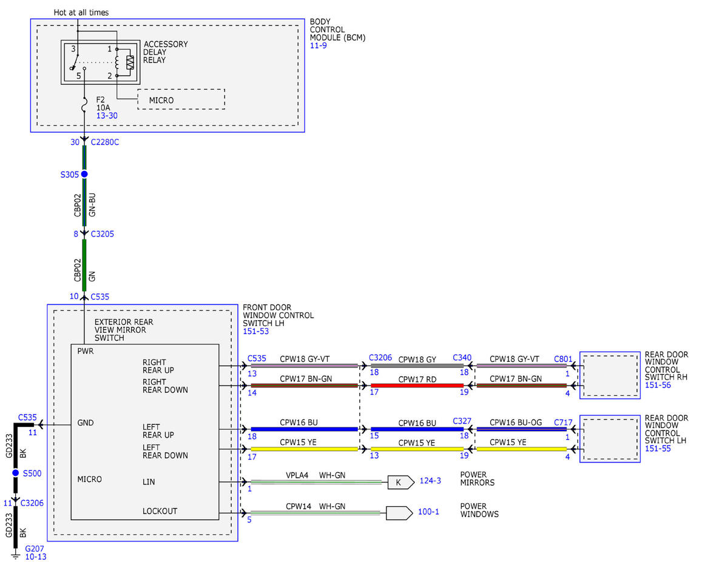This screenshot has width=728, height=562.
Task: Select the MICRO dashed box in BCM
Action: pyautogui.click(x=181, y=99)
